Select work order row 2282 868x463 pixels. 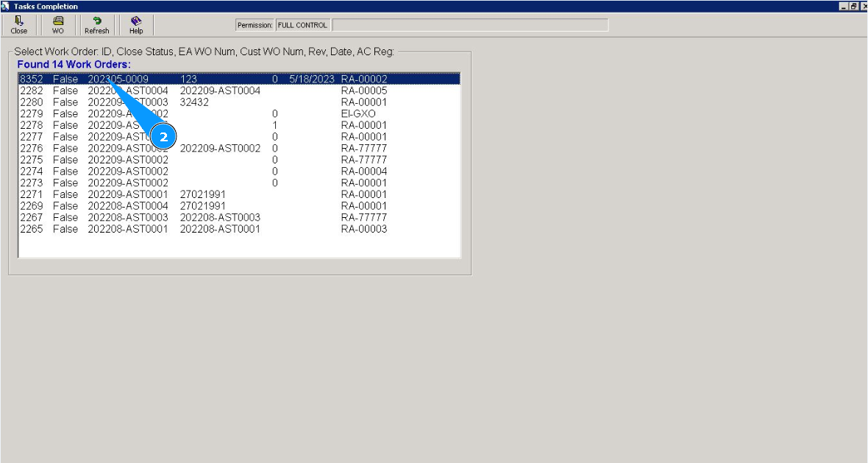239,91
